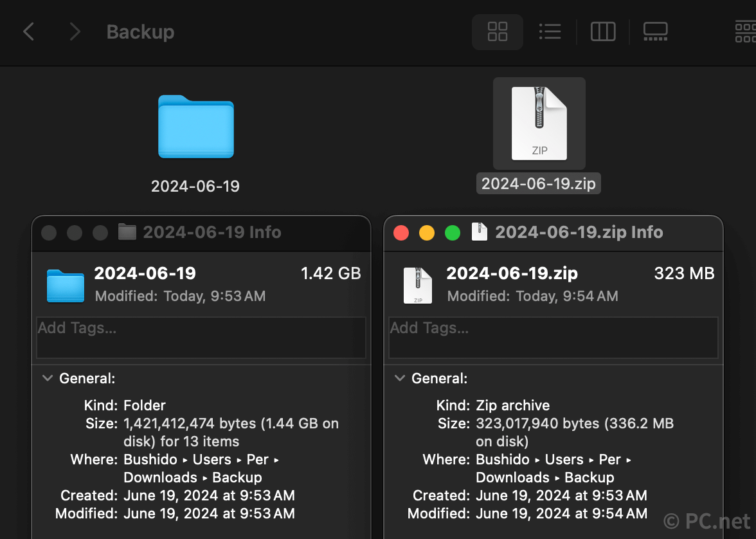Click the 1.42 GB size in folder Info header
Image resolution: width=756 pixels, height=539 pixels.
330,273
